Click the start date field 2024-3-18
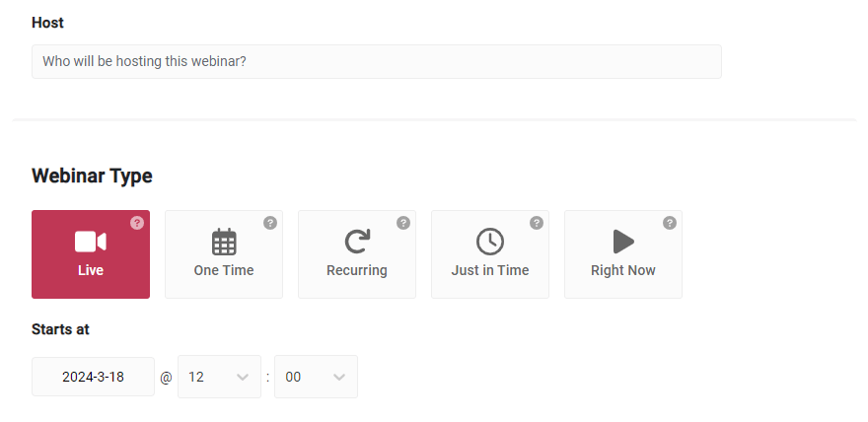868x422 pixels. [93, 377]
